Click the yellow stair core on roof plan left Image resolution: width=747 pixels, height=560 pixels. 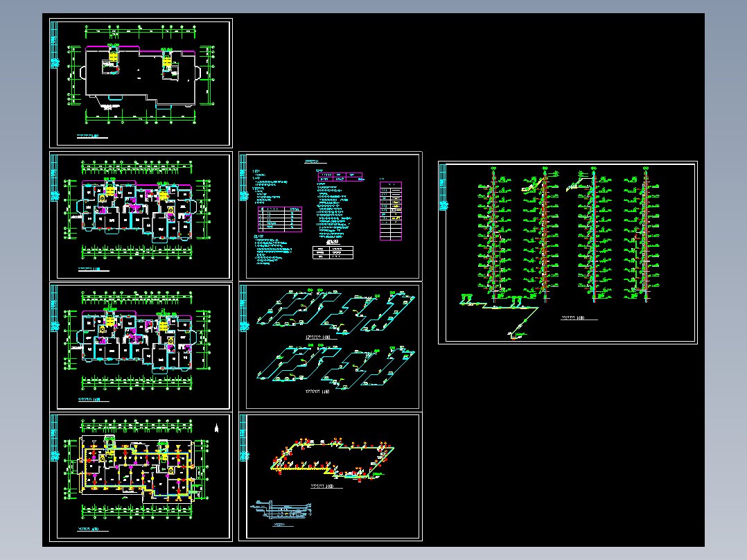[114, 56]
